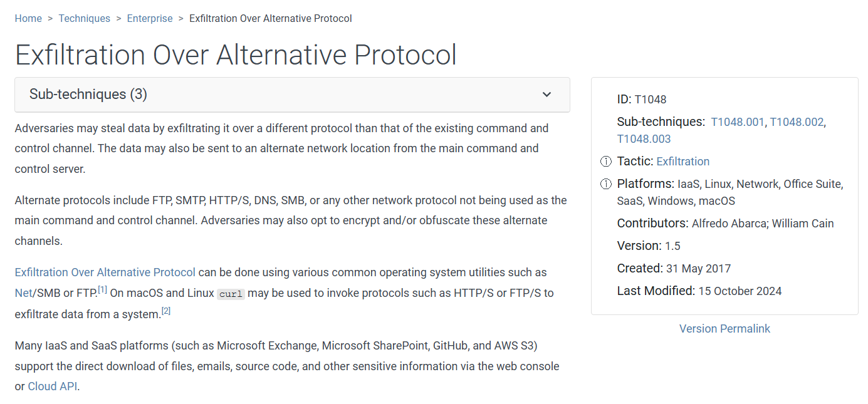
Task: Open sub-technique T1048.002 link
Action: [x=797, y=122]
